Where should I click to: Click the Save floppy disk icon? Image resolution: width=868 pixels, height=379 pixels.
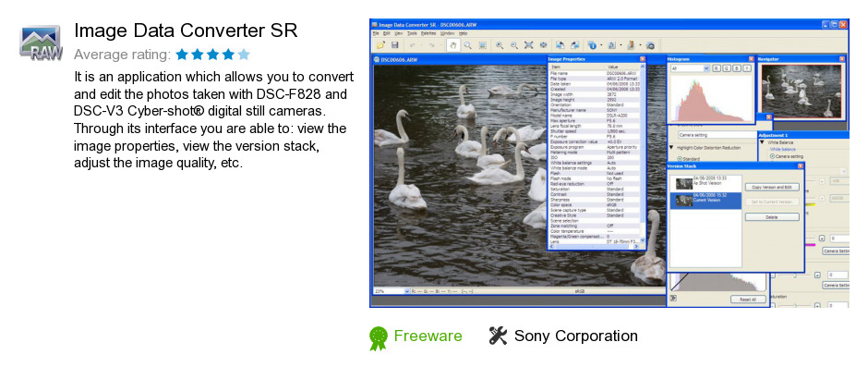(394, 45)
